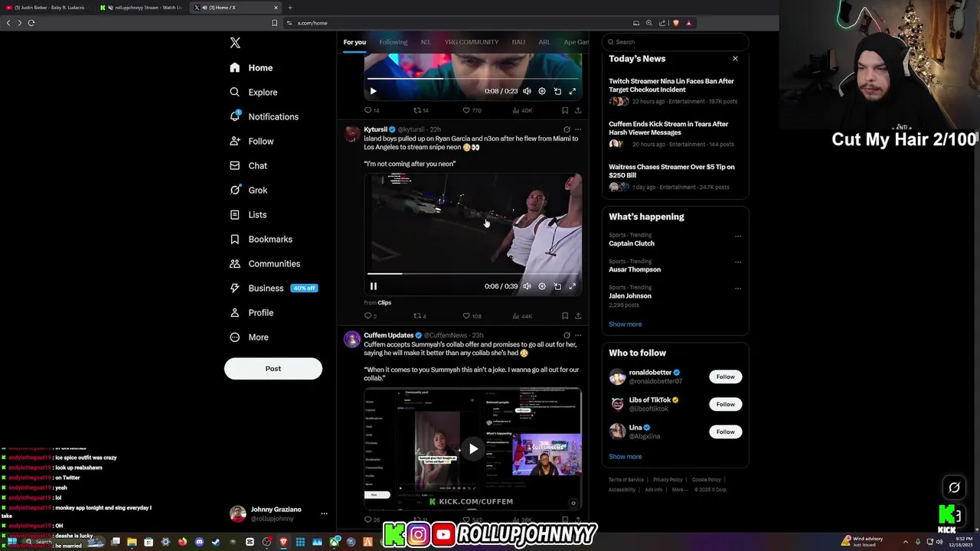Repost the Kytursii post with 4 reposts

point(420,316)
